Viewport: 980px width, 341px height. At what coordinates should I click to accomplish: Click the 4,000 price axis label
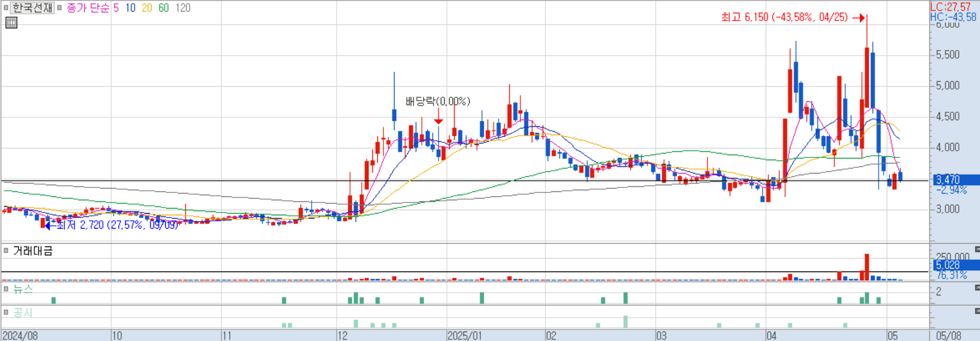point(948,147)
